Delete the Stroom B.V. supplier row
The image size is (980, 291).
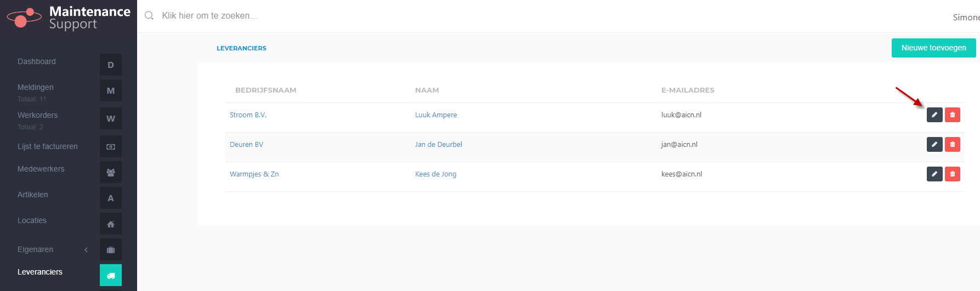pyautogui.click(x=953, y=115)
